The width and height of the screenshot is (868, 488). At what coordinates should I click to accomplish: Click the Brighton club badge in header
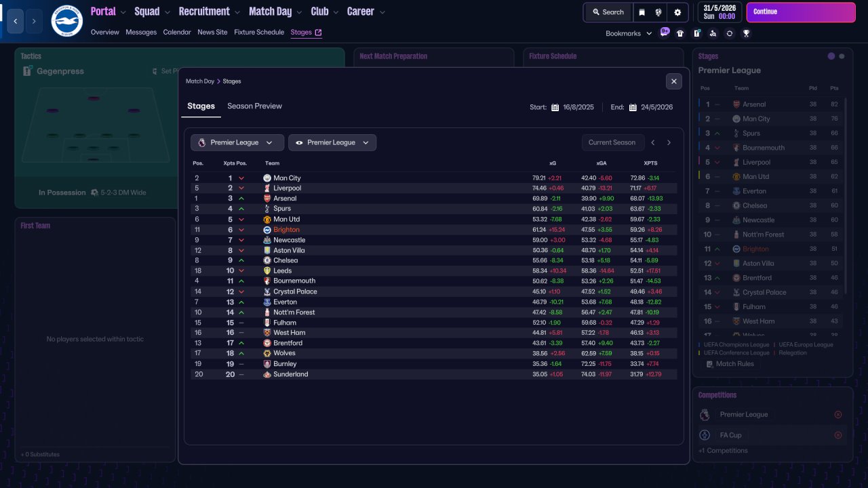coord(66,20)
